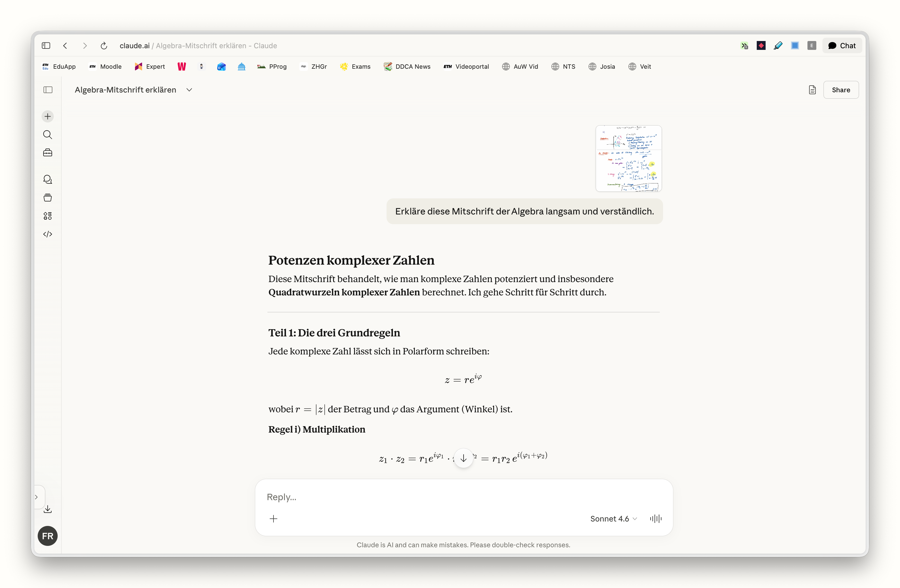Open the Sonnet 4.6 model selector
This screenshot has width=900, height=588.
click(613, 518)
